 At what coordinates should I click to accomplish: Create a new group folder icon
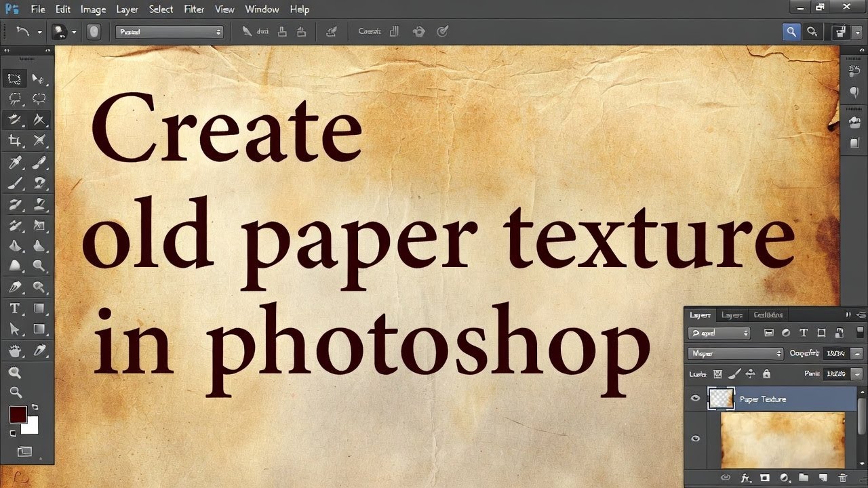pyautogui.click(x=804, y=478)
